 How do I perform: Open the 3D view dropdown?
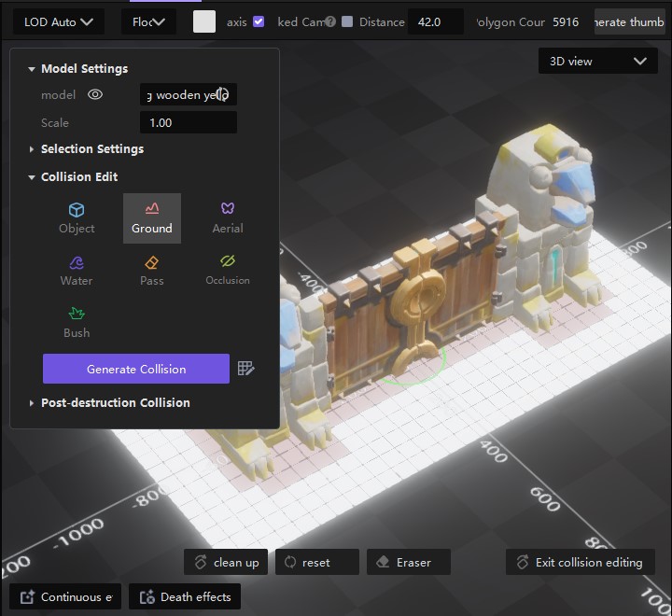tap(598, 61)
